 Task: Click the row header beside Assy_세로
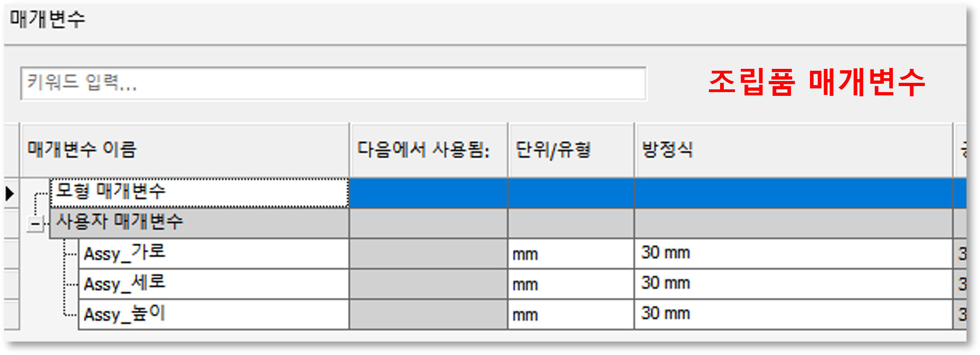click(11, 284)
